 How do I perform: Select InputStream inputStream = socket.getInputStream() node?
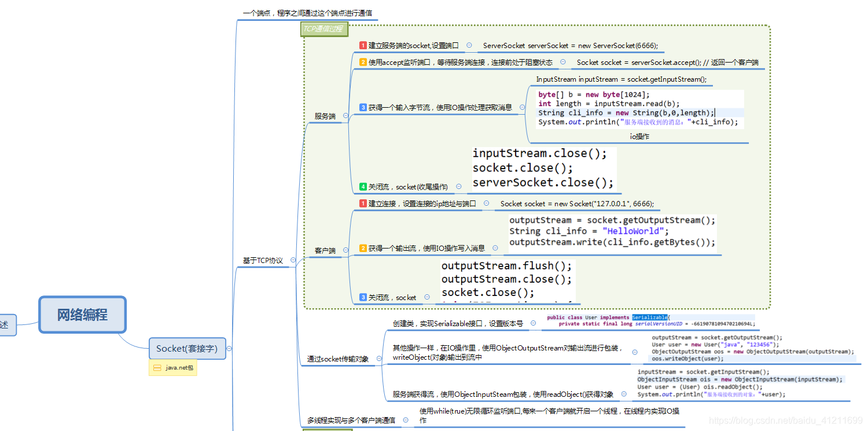pos(621,79)
